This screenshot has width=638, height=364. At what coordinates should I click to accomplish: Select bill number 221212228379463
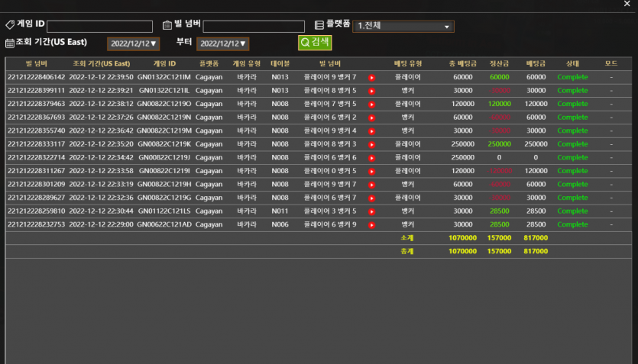(36, 104)
